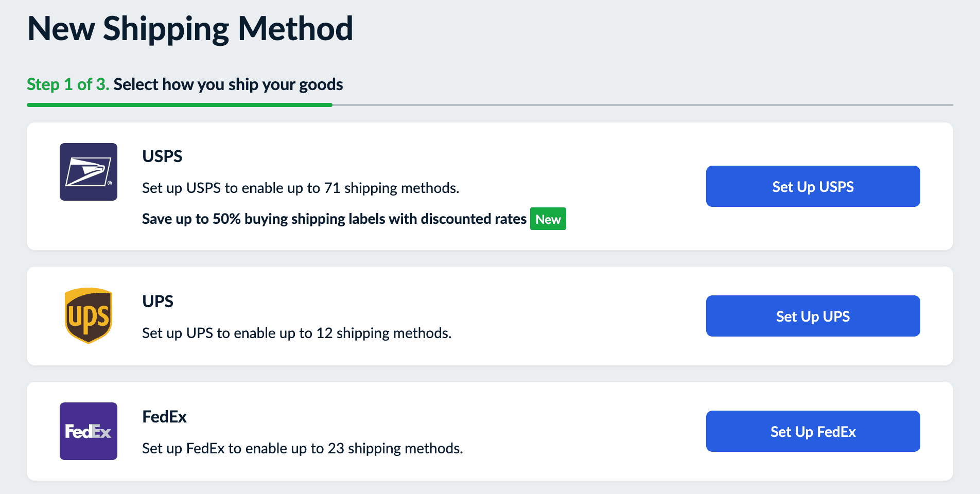Click the green New badge

(x=548, y=219)
